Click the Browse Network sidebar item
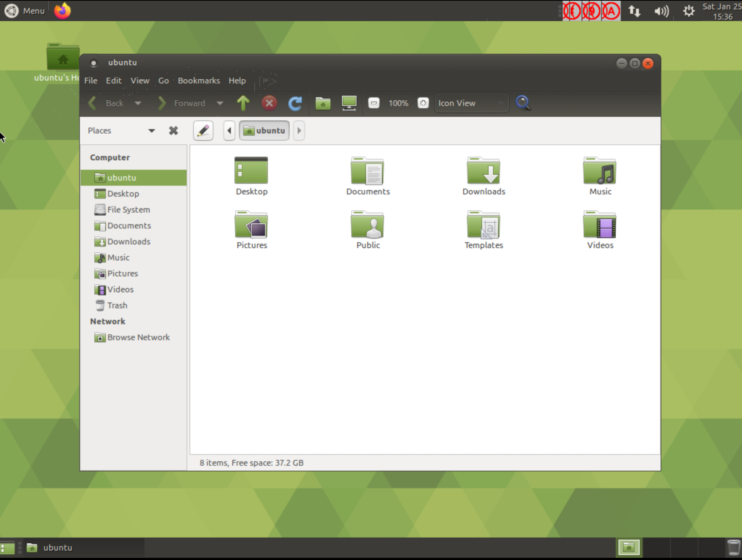The height and width of the screenshot is (560, 742). (x=138, y=337)
